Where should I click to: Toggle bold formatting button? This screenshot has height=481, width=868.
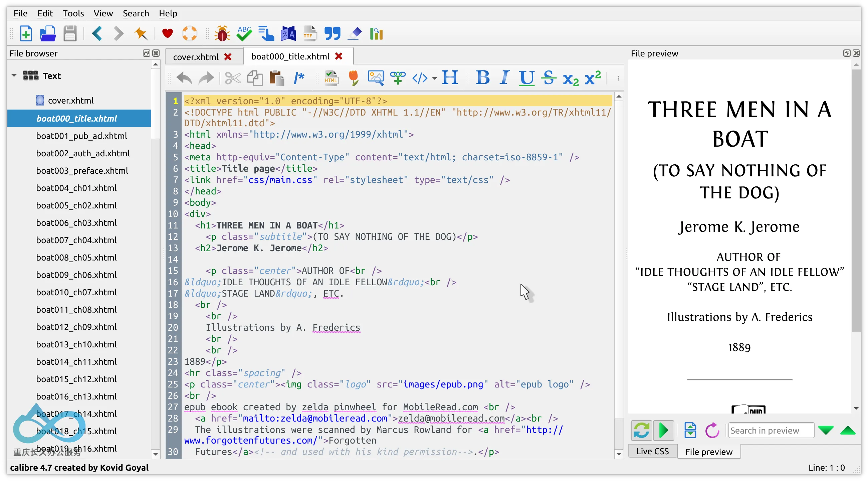pos(482,78)
